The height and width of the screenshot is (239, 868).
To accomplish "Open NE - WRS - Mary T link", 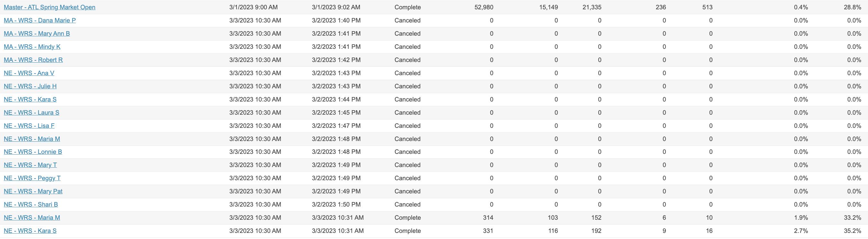I will 30,164.
